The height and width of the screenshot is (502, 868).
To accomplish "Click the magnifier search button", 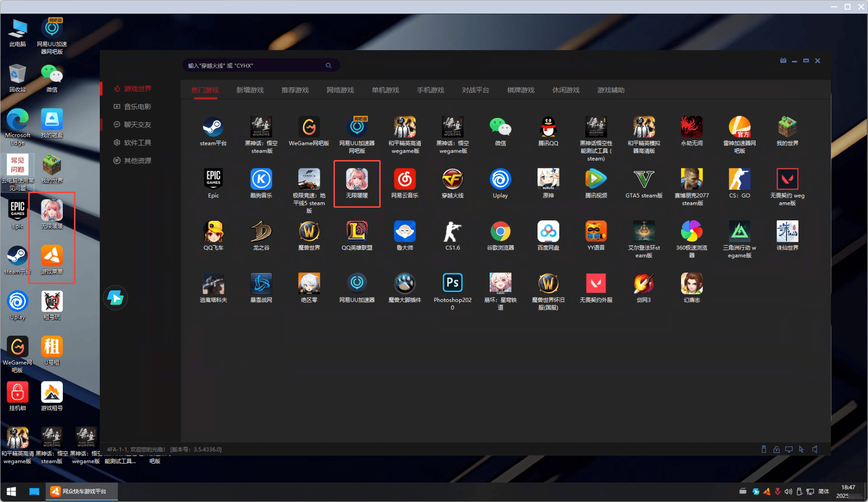I will point(329,66).
